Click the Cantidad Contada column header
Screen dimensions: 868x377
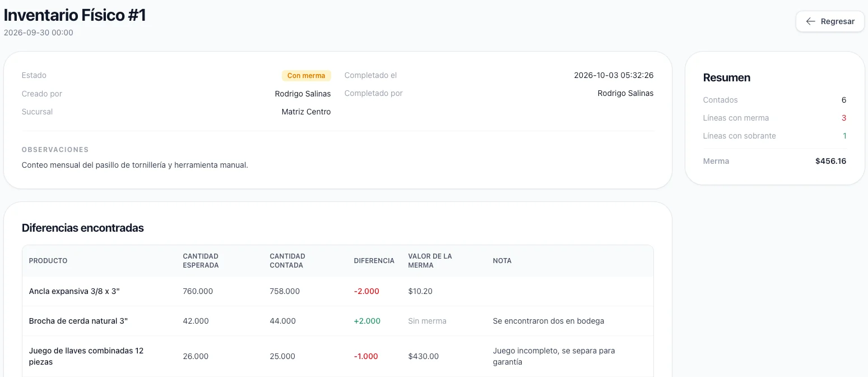(x=287, y=261)
